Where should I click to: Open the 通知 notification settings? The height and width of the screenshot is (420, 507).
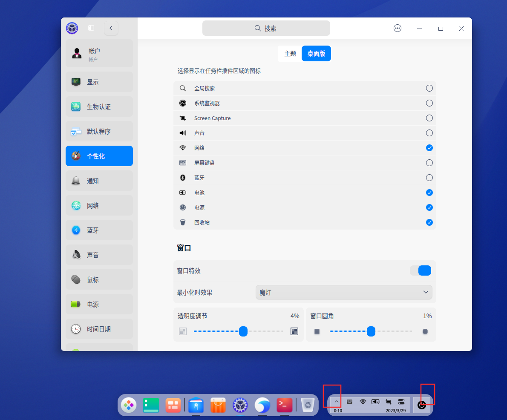coord(99,181)
